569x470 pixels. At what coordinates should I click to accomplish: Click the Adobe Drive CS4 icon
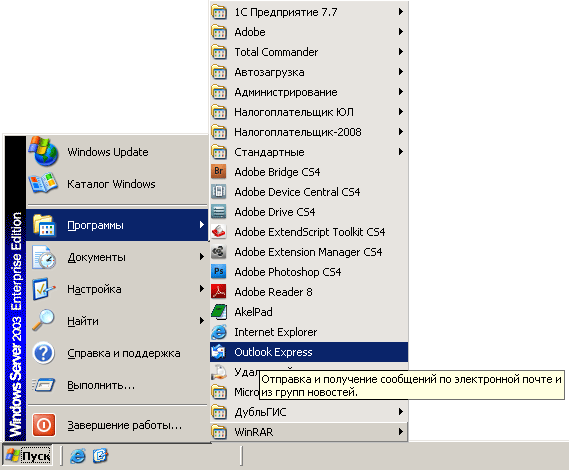coord(219,211)
